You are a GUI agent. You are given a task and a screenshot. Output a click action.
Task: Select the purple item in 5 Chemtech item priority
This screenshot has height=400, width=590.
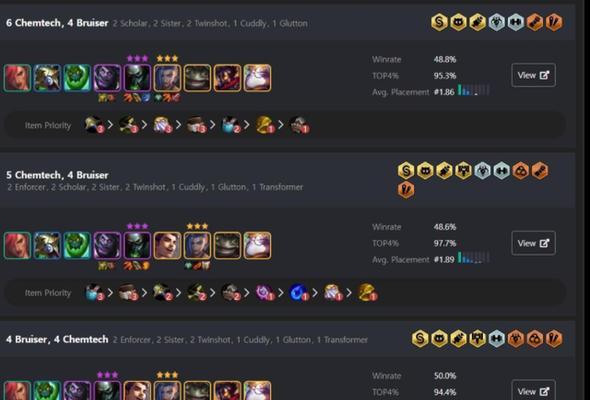[265, 292]
